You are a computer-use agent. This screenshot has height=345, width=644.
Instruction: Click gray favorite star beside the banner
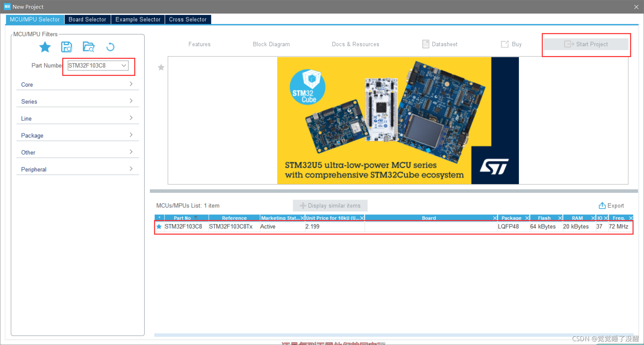161,67
